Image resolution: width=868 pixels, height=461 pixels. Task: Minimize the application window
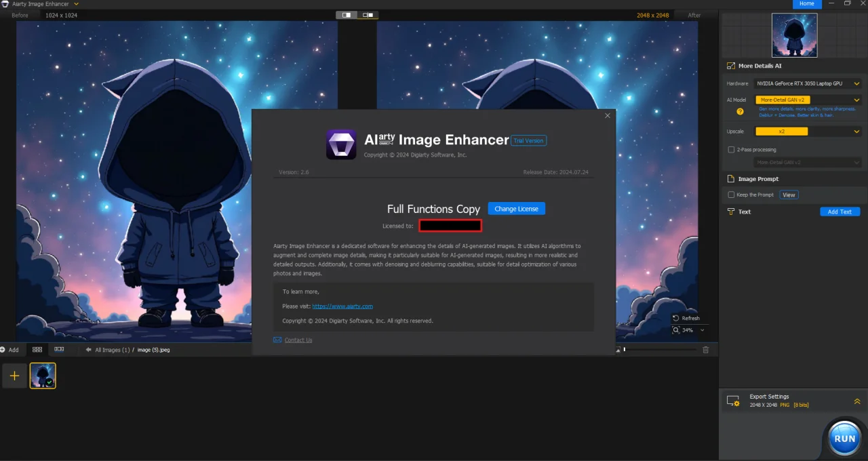[831, 3]
